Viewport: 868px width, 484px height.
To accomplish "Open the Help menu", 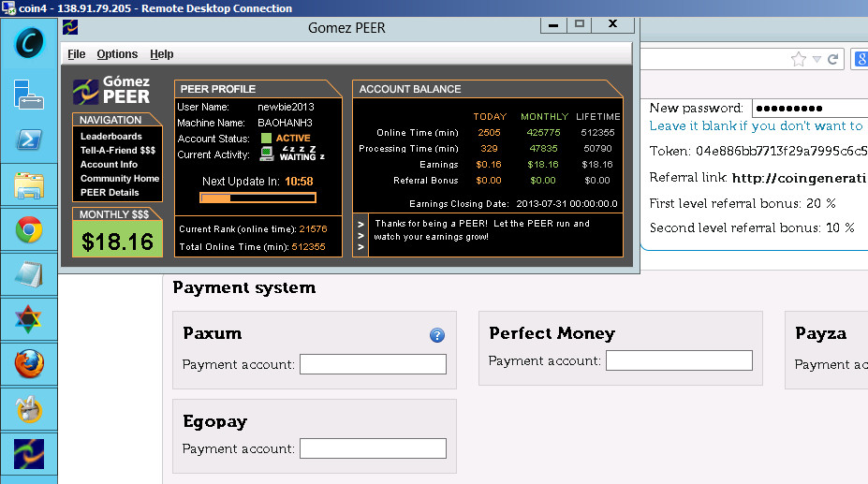I will point(162,54).
